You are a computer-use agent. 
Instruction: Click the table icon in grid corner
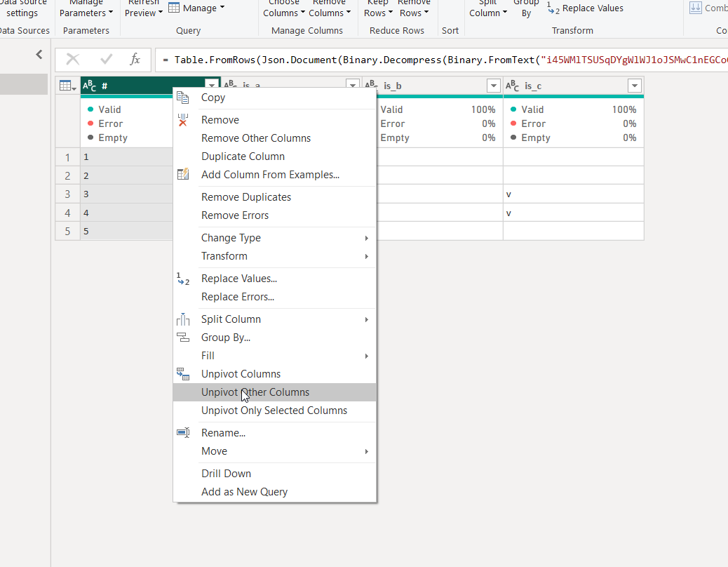point(67,86)
